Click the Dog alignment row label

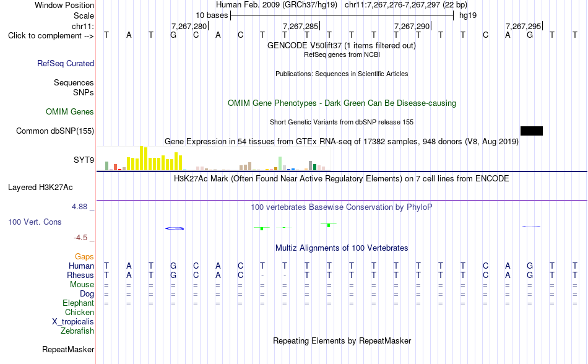click(87, 294)
